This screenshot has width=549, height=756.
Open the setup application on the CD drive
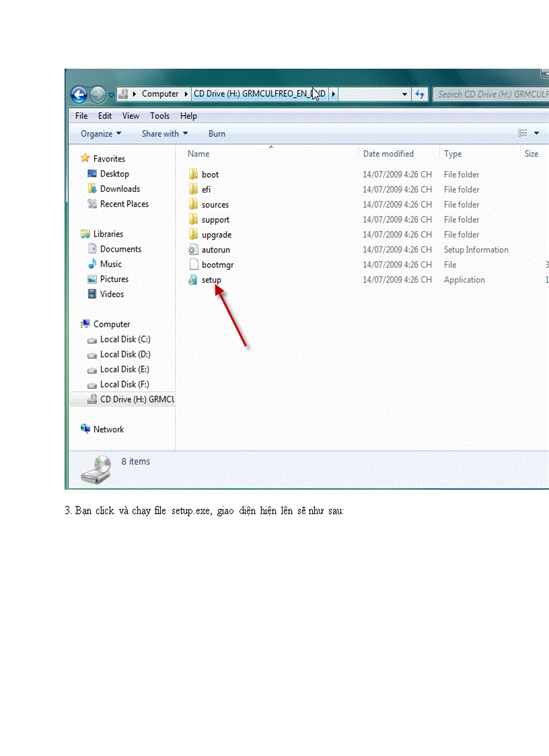(211, 279)
